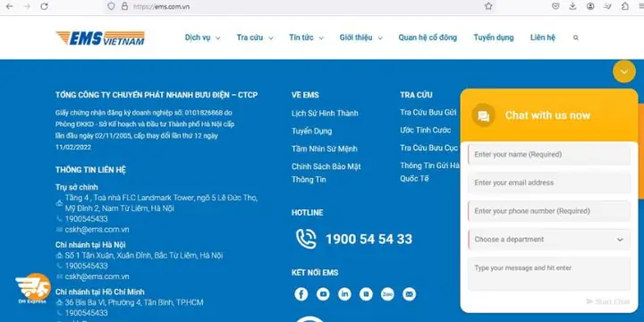Open Tra Cứu Bưu Cục link

(x=428, y=148)
